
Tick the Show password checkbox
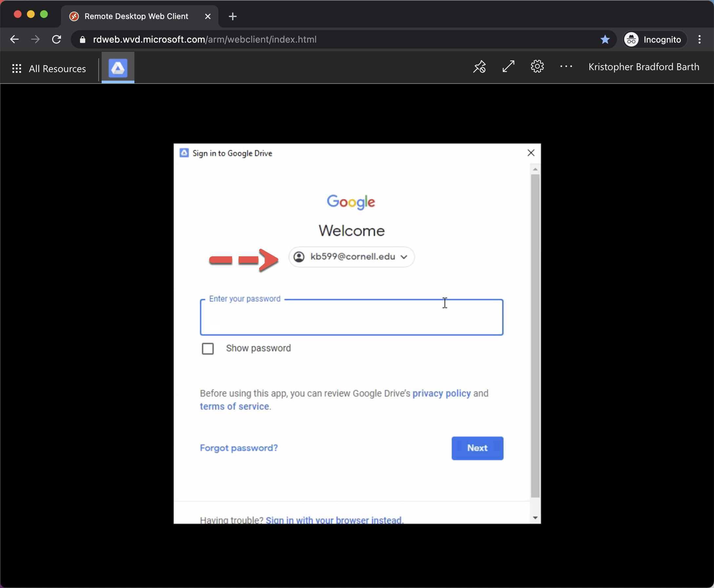tap(208, 348)
